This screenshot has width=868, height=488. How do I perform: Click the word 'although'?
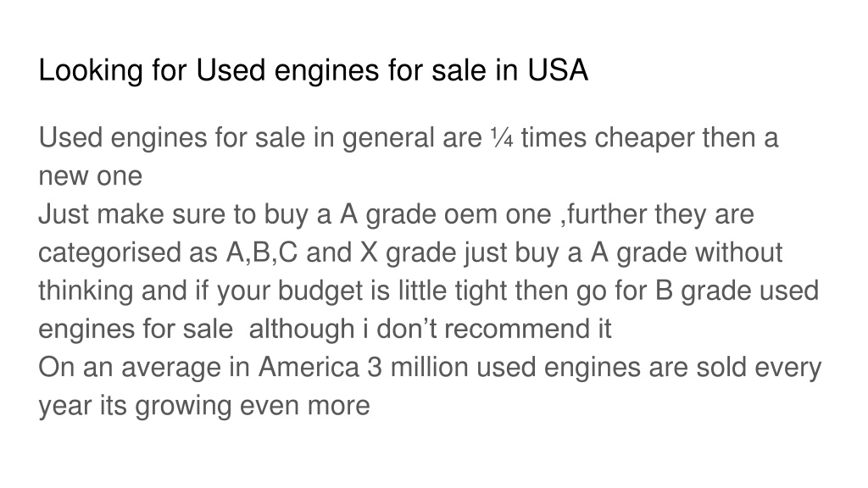(302, 330)
